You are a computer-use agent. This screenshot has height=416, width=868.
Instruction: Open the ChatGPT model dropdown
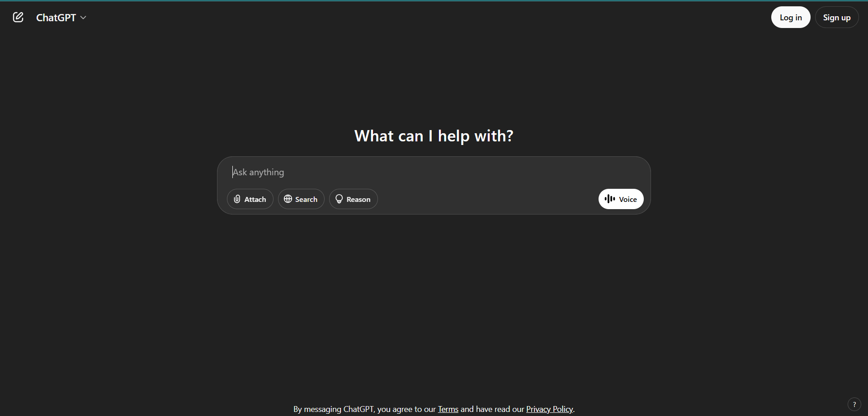61,18
